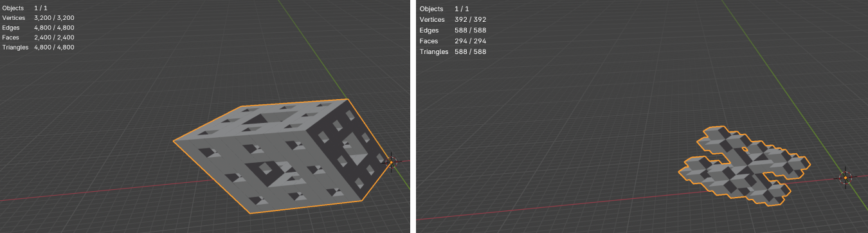Image resolution: width=868 pixels, height=233 pixels.
Task: Select the flat fractal mesh object
Action: [745, 166]
